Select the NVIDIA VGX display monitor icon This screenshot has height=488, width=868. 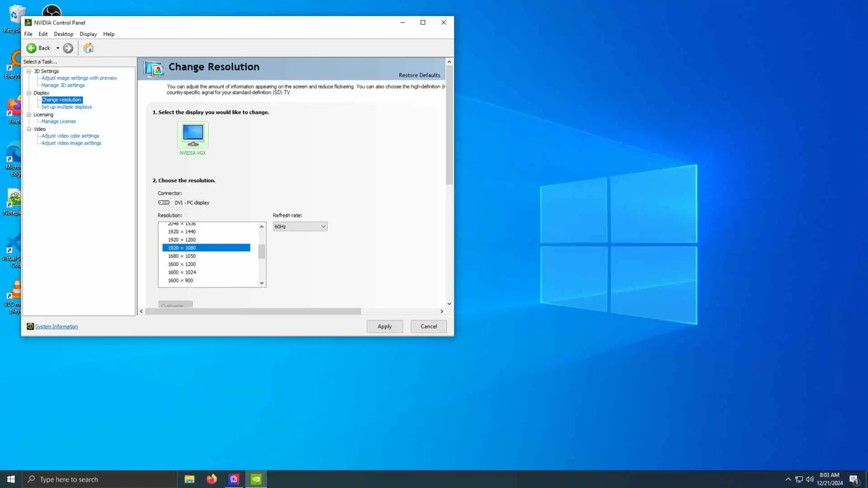[x=193, y=135]
